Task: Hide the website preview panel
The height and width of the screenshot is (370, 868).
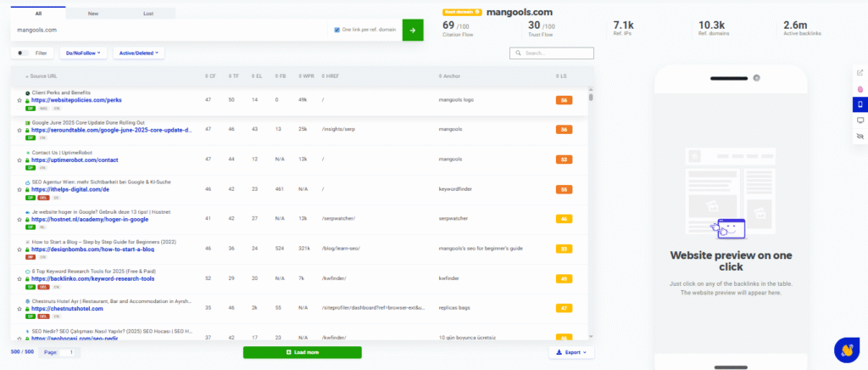Action: (x=860, y=135)
